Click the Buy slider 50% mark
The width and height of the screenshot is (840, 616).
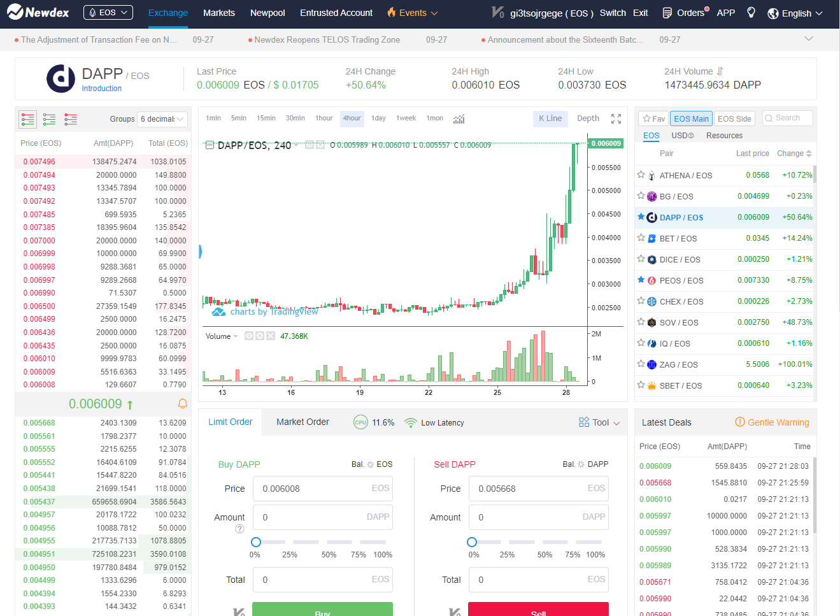[x=329, y=555]
